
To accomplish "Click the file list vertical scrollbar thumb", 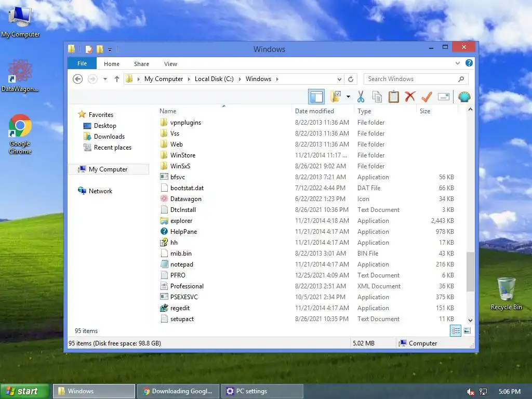I will [x=470, y=271].
